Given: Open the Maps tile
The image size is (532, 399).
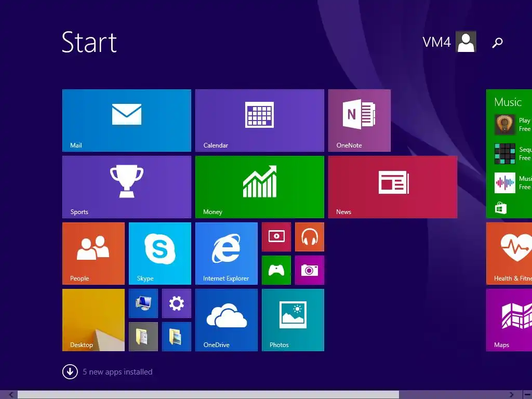Looking at the screenshot, I should [509, 320].
